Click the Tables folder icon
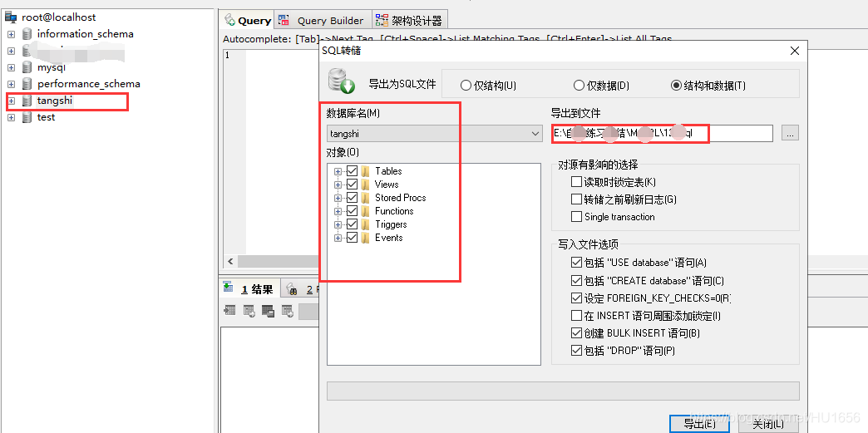This screenshot has height=433, width=868. (x=365, y=171)
